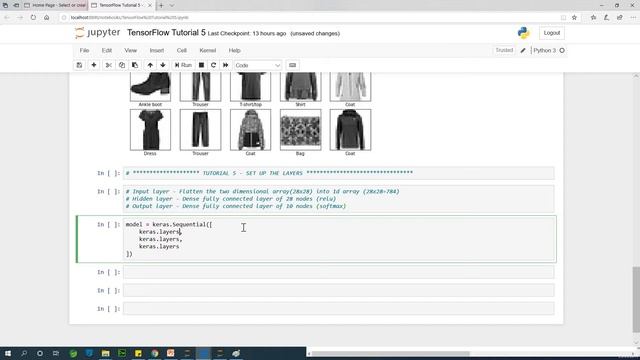The image size is (640, 360).
Task: Open the Kernel menu
Action: point(208,51)
